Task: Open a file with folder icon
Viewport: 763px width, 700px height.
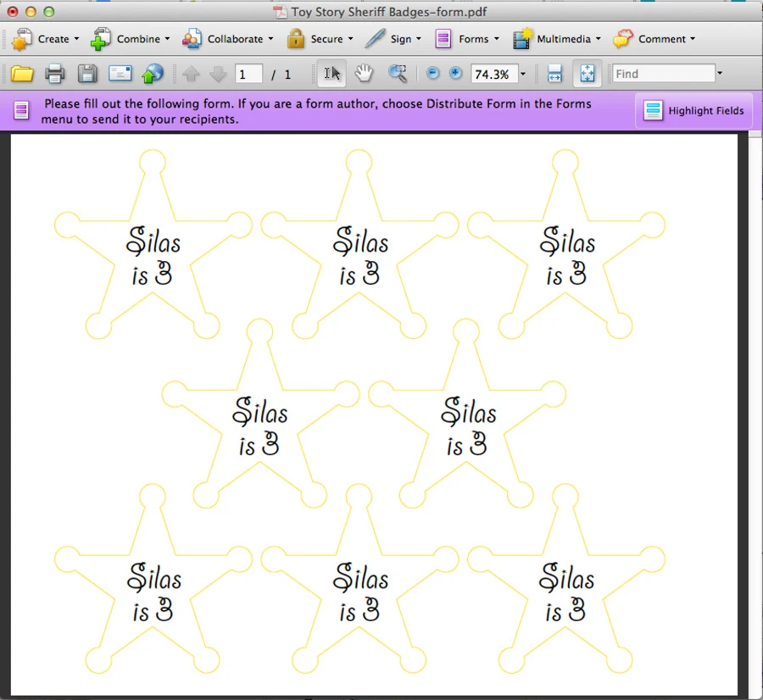Action: [x=22, y=74]
